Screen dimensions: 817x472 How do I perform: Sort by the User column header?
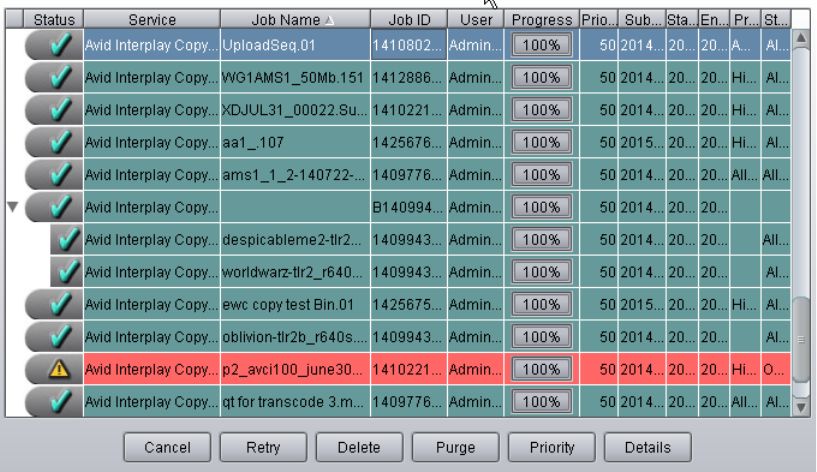point(476,20)
